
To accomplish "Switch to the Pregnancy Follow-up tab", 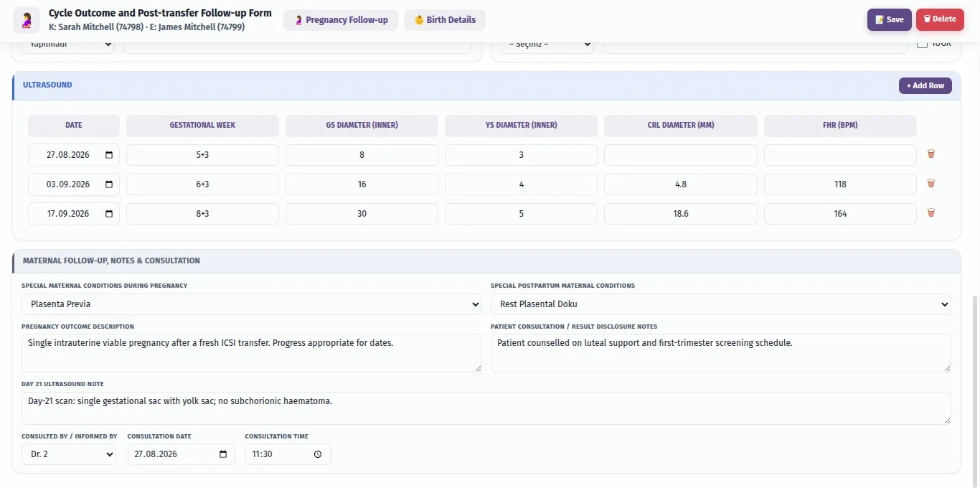I will click(341, 20).
